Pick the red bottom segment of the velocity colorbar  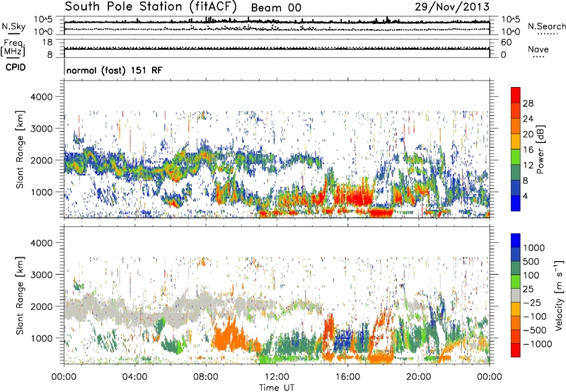coord(516,350)
